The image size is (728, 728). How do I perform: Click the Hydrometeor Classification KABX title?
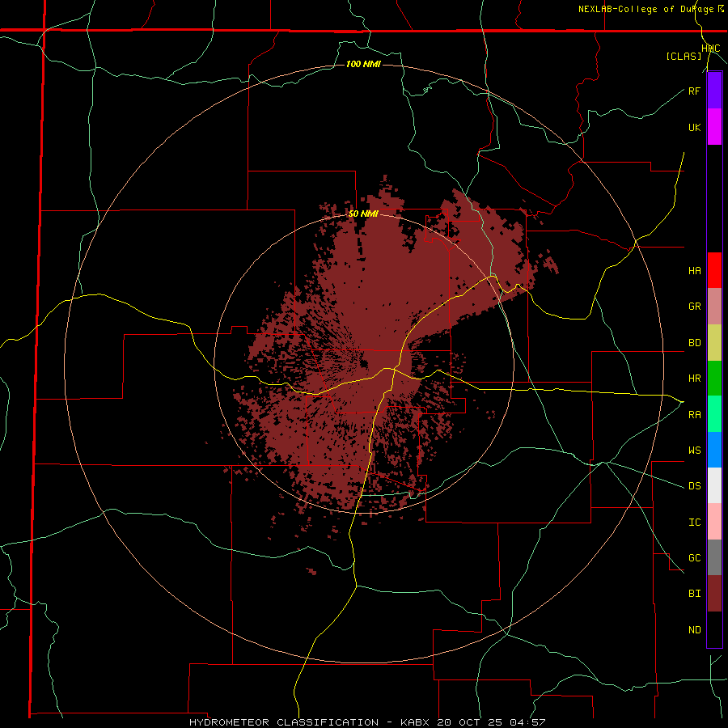[x=366, y=722]
